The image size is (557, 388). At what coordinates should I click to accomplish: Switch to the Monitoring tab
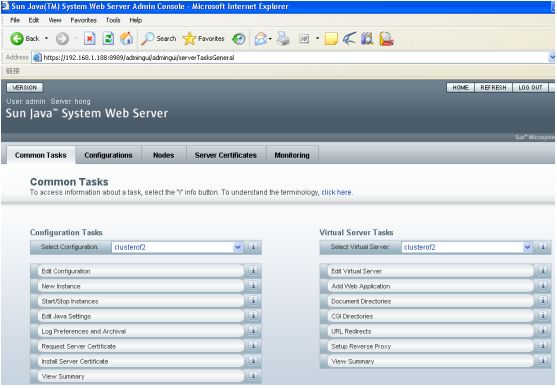(292, 155)
